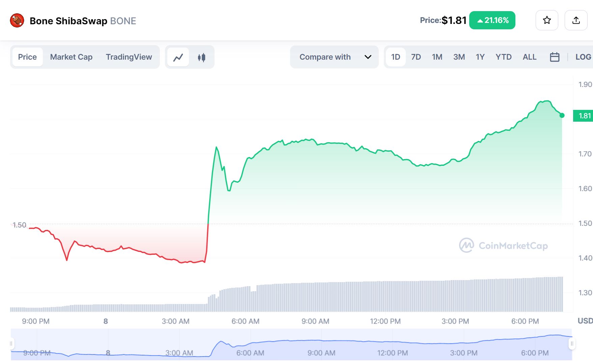This screenshot has height=364, width=593.
Task: Open the TradingView tab
Action: [x=129, y=57]
